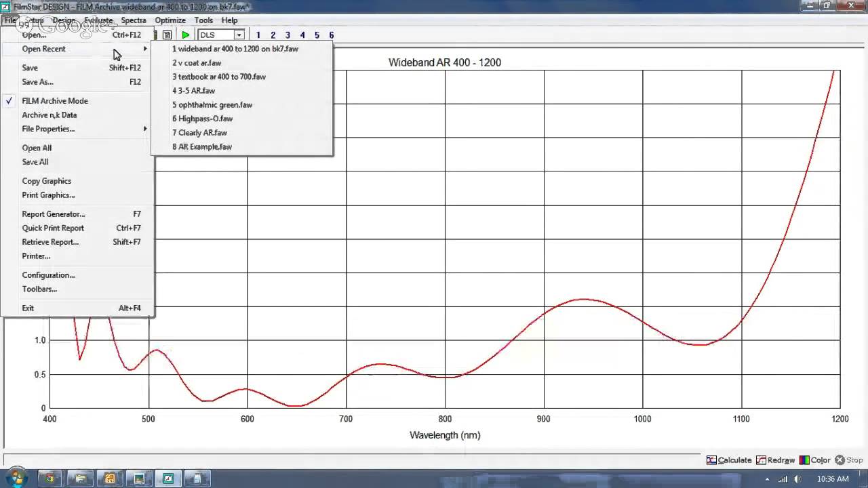
Task: Select design number 2 in the toolbar
Action: (x=273, y=35)
